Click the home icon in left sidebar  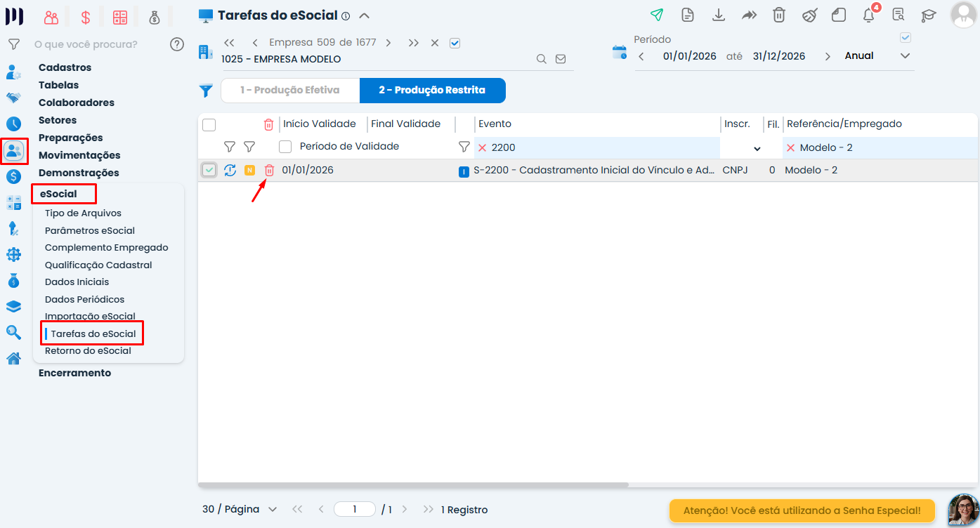click(x=13, y=359)
